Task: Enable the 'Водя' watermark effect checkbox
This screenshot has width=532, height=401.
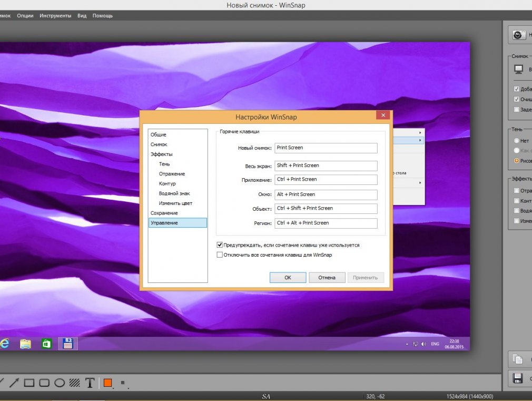Action: pos(516,211)
